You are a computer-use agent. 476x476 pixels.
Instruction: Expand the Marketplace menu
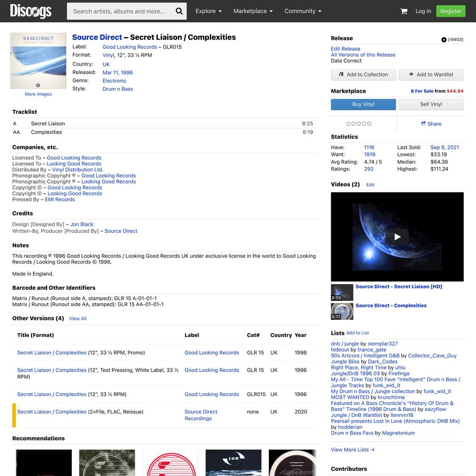click(253, 11)
